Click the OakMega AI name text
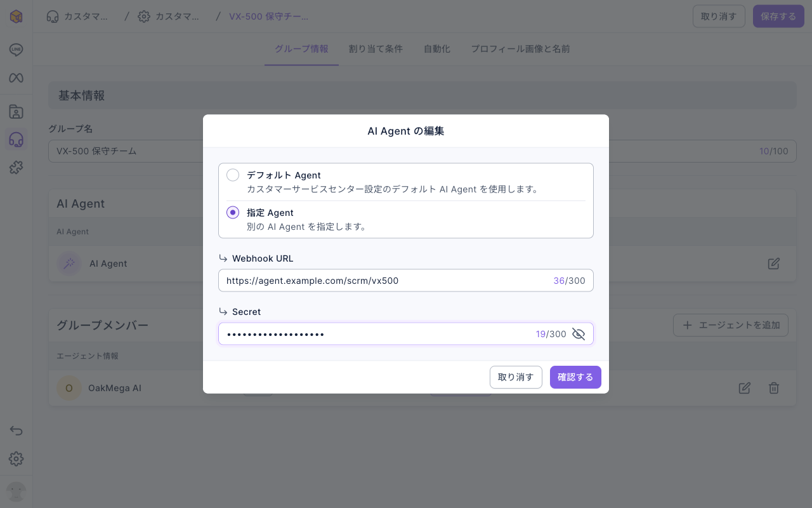This screenshot has width=812, height=508. tap(115, 388)
